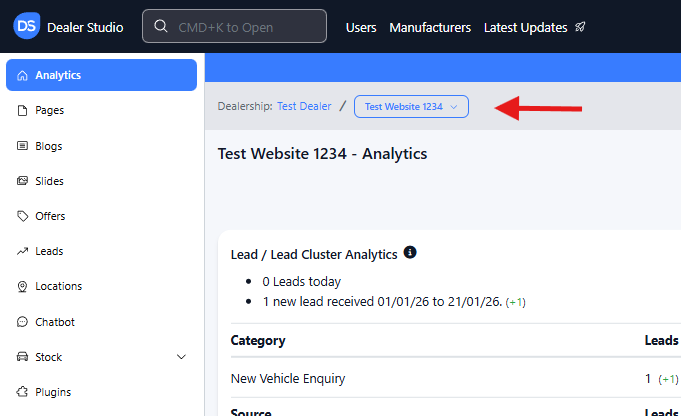Click the Plugins puzzle icon
The height and width of the screenshot is (416, 681).
click(22, 392)
